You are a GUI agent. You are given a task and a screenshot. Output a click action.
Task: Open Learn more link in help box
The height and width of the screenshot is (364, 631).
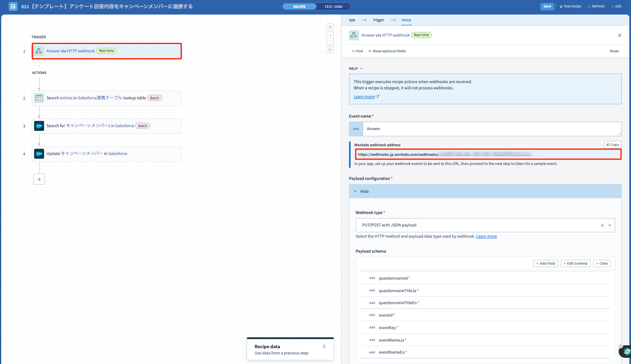click(x=366, y=97)
